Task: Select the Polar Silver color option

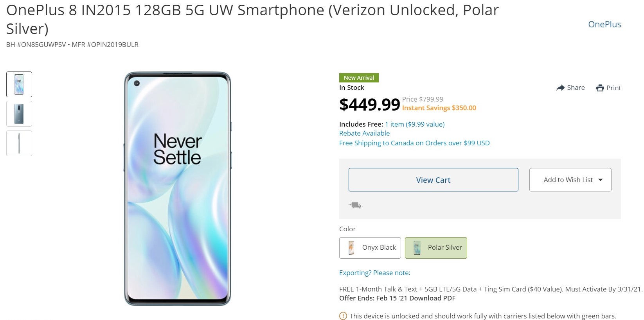Action: (x=436, y=248)
